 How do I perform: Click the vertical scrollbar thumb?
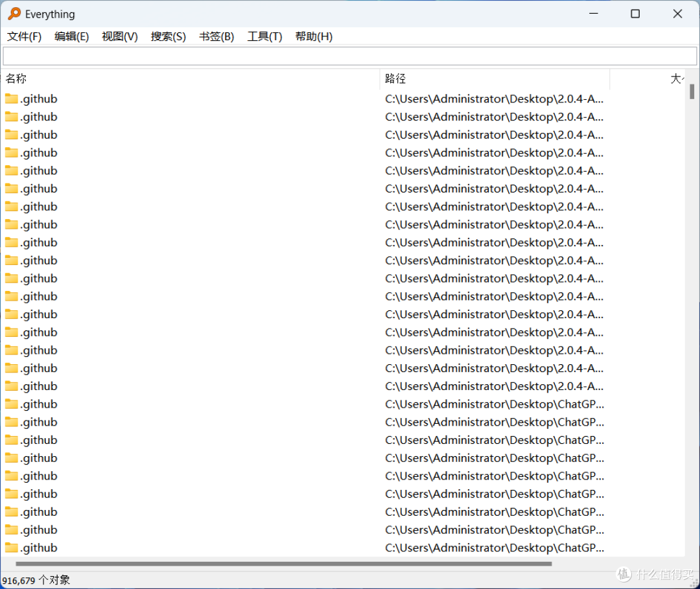pos(692,91)
